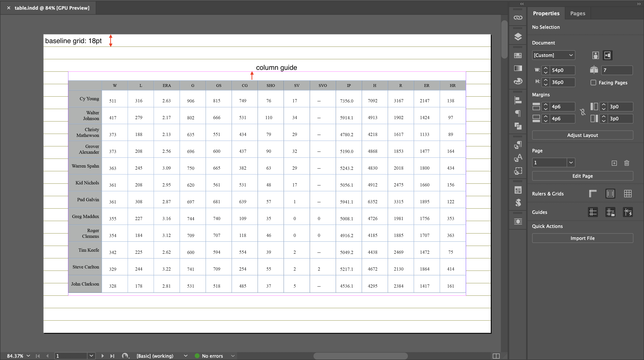Open the Gradient panel
This screenshot has height=360, width=644.
pos(518,68)
